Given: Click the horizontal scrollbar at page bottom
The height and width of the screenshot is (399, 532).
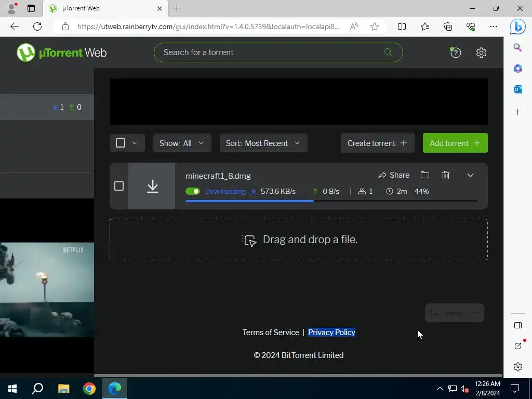Looking at the screenshot, I should [298, 376].
